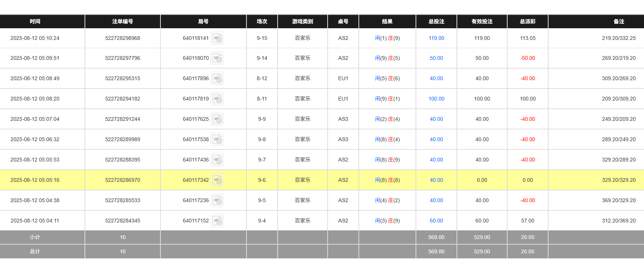The image size is (644, 268).
Task: Click replay icon next to 640117625
Action: 217,119
